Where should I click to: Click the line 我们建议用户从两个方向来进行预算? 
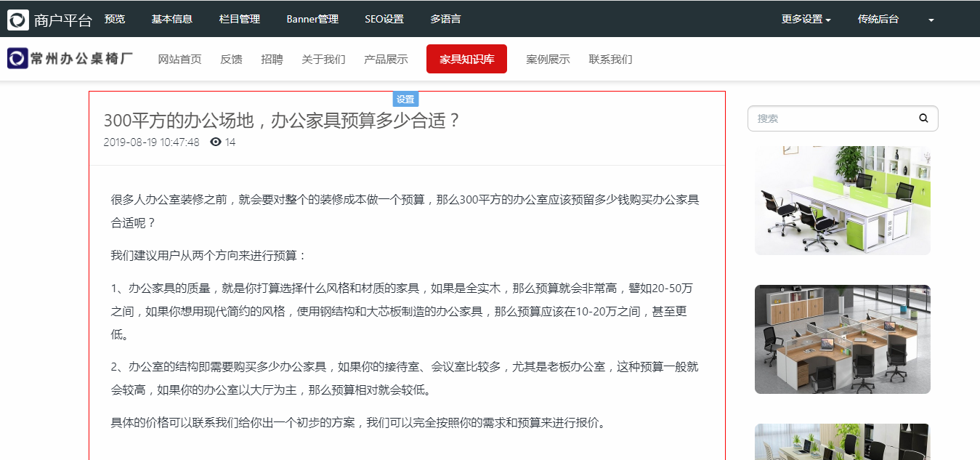click(209, 255)
